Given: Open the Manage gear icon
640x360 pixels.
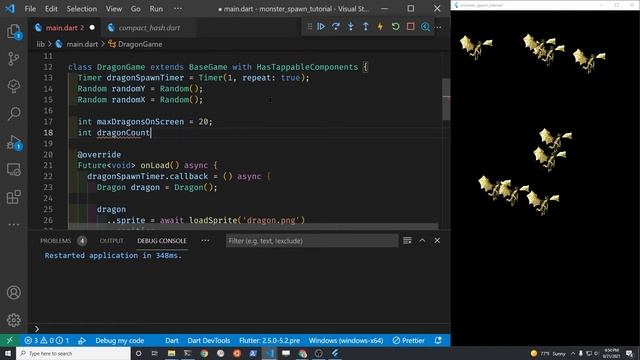Looking at the screenshot, I should tap(14, 320).
